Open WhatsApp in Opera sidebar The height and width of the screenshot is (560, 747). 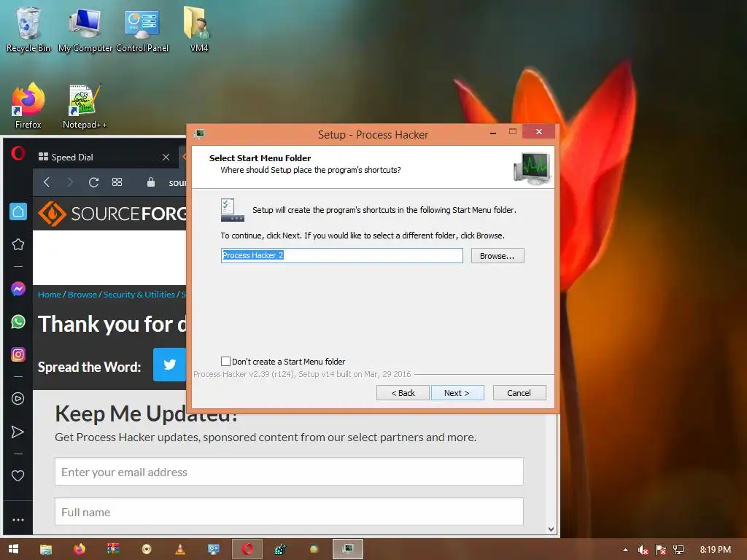tap(18, 322)
